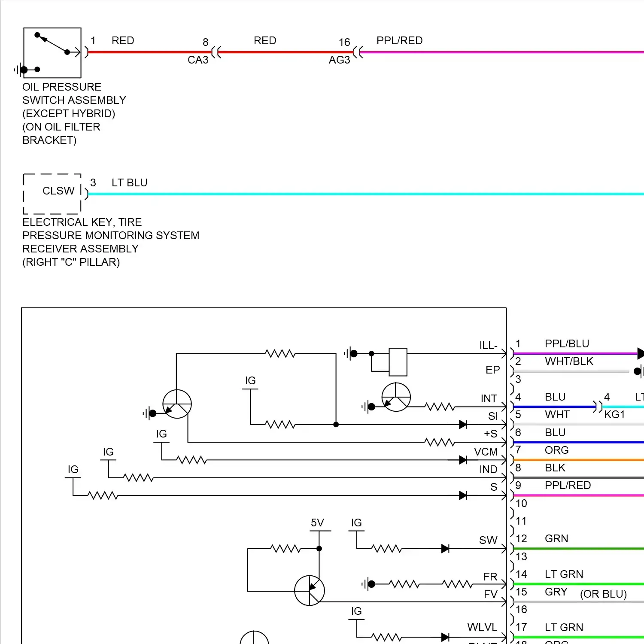
Task: Select the FV terminal label
Action: [x=490, y=594]
